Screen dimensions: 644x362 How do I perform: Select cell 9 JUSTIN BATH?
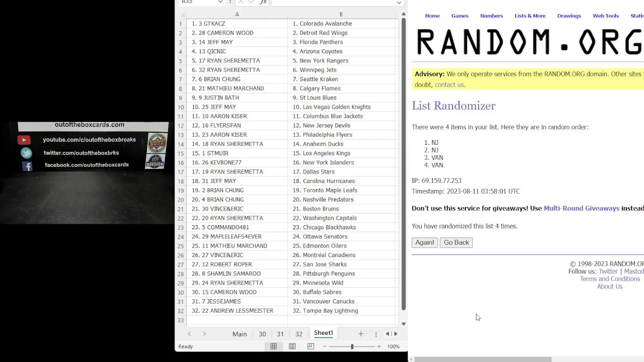pos(237,98)
